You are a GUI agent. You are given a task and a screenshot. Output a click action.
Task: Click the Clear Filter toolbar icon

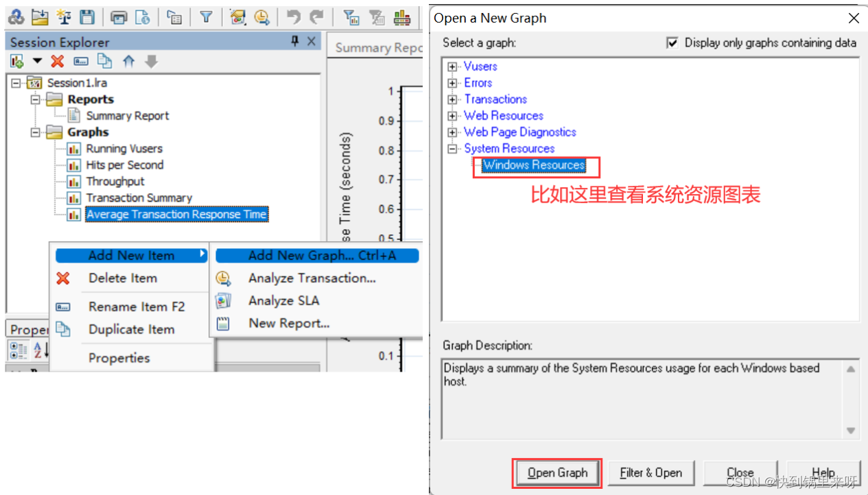pos(377,17)
